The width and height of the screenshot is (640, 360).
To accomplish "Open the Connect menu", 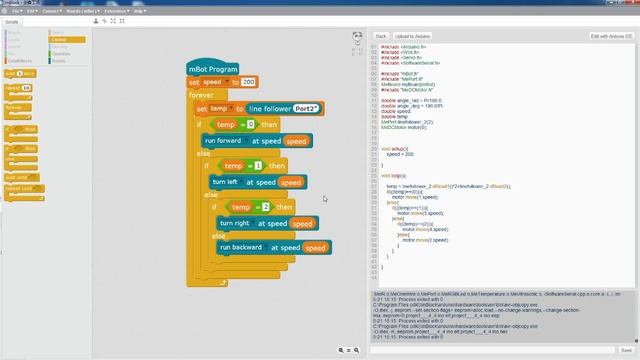I will [52, 11].
